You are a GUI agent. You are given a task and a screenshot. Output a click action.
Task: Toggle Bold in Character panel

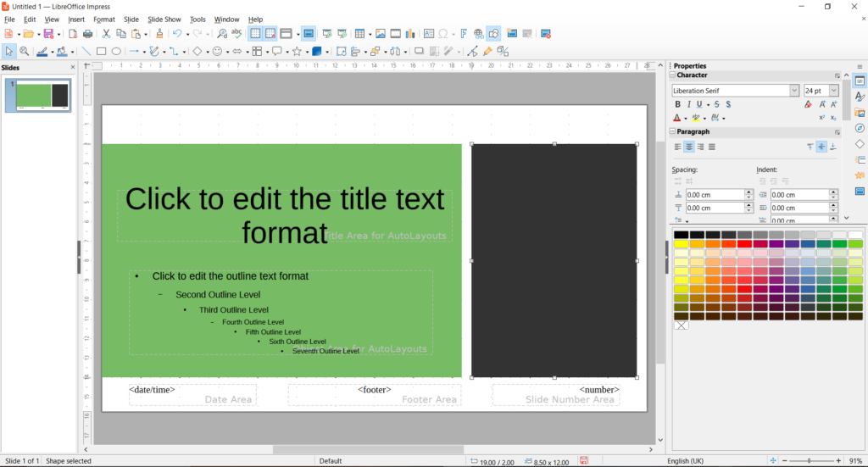(677, 104)
